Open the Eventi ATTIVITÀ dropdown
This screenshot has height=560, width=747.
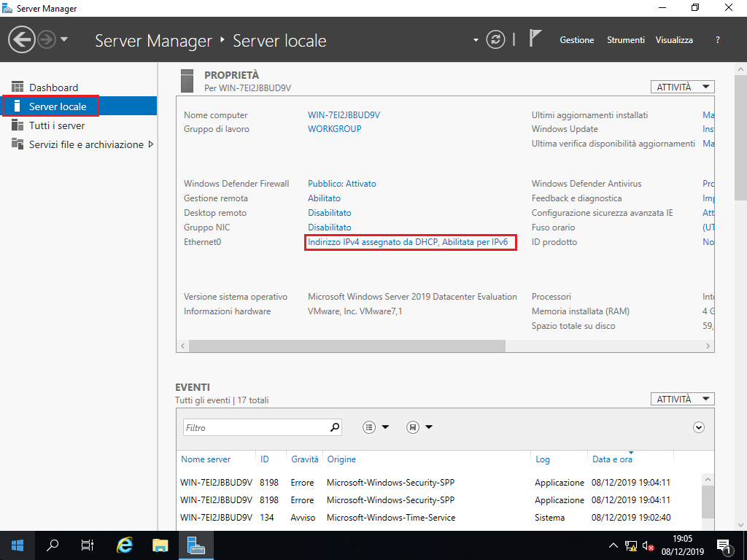(x=682, y=399)
